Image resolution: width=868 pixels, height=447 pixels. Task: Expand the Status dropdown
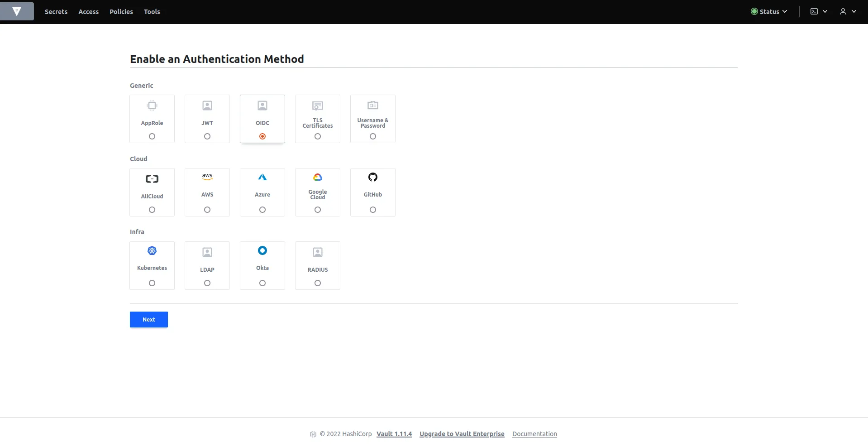pos(769,11)
